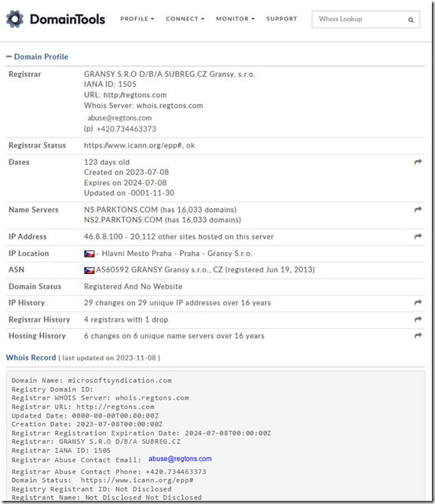Click the phone number +420.734463373 in Registrar row

pyautogui.click(x=126, y=129)
